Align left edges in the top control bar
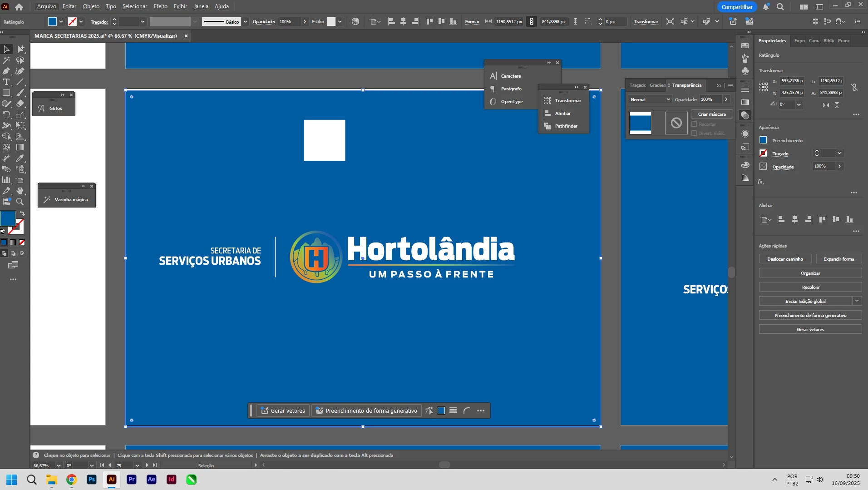868x490 pixels. point(391,21)
